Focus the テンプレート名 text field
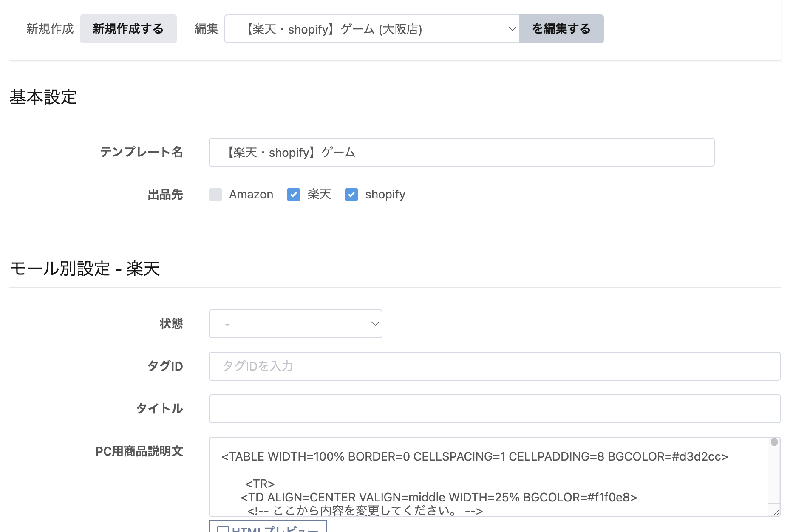The image size is (793, 532). click(461, 152)
